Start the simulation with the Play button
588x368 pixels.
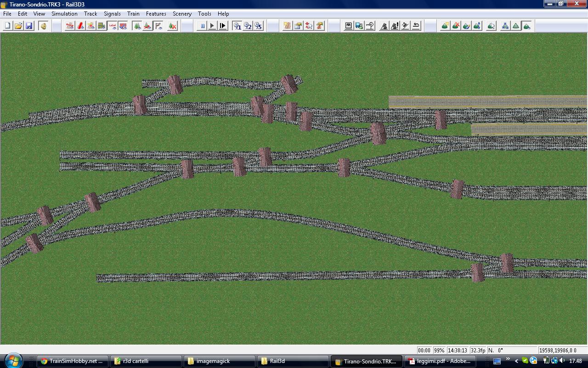(x=212, y=26)
